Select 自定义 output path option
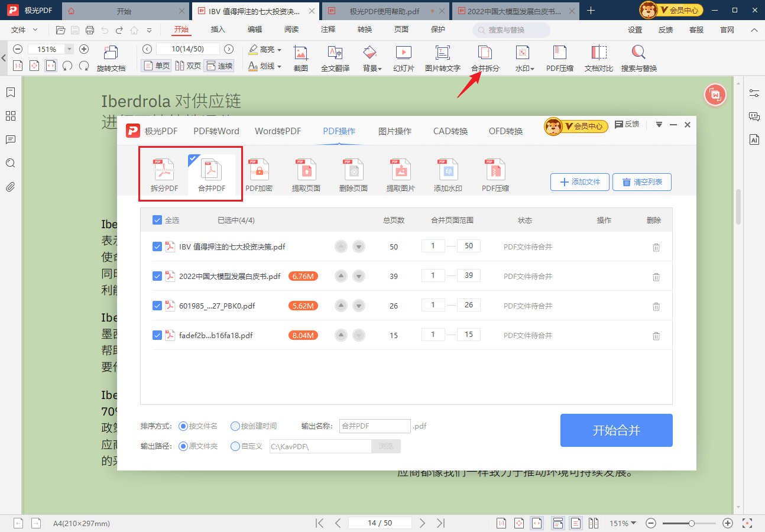The height and width of the screenshot is (532, 765). point(235,446)
